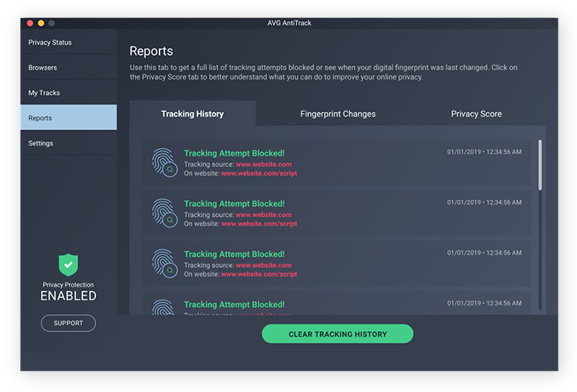The height and width of the screenshot is (392, 577).
Task: Click the green Privacy Protection shield icon
Action: [69, 264]
